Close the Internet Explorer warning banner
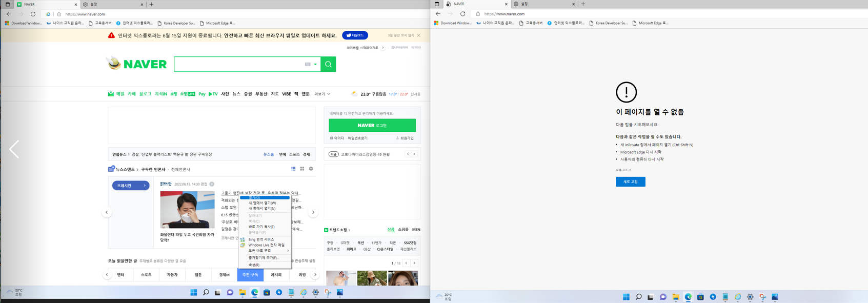 [419, 35]
